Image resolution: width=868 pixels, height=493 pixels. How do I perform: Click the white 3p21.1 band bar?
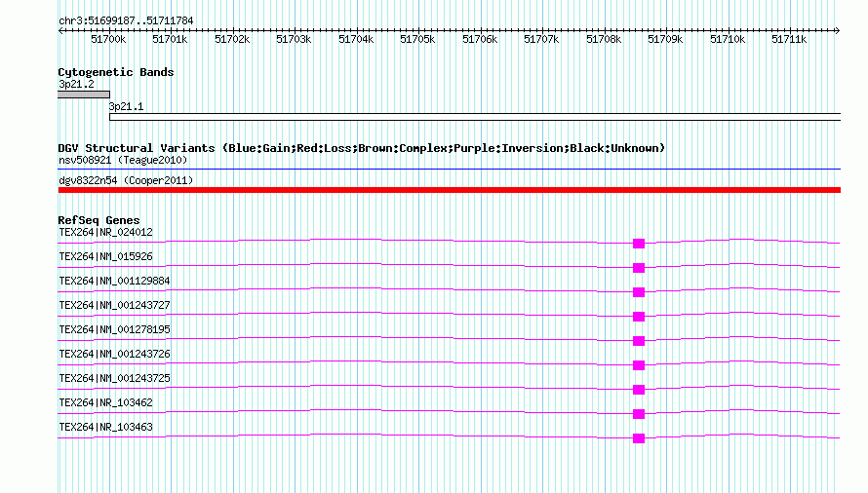(475, 117)
